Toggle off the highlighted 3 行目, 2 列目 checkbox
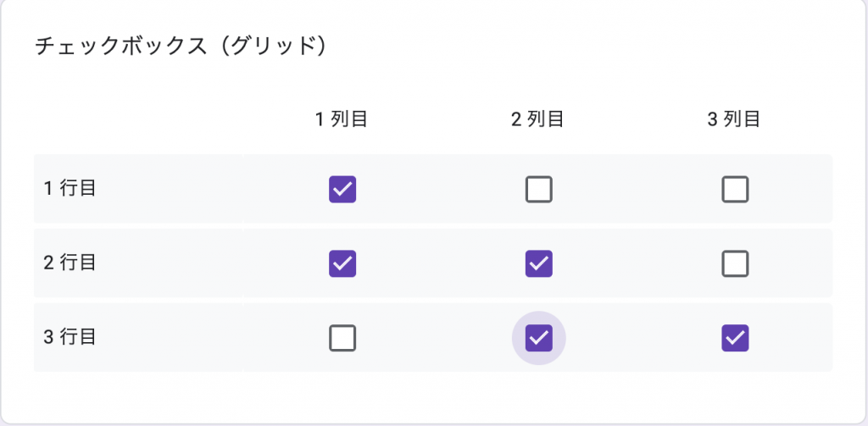Screen dimensions: 868x426 point(539,338)
